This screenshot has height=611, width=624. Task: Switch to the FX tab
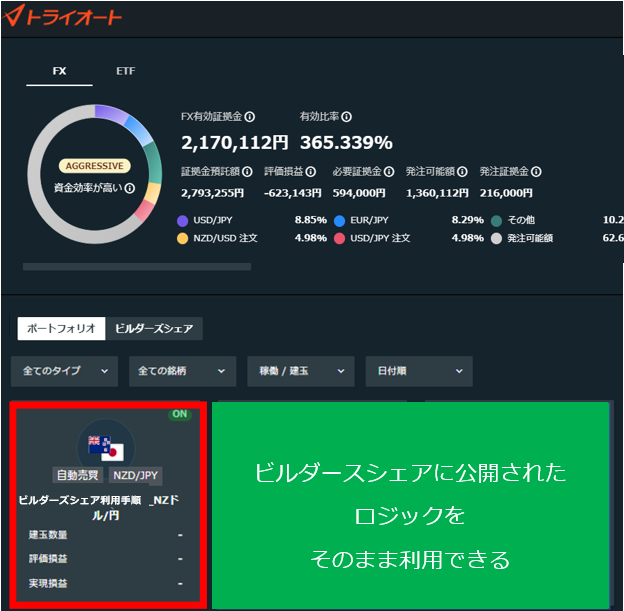[x=59, y=71]
